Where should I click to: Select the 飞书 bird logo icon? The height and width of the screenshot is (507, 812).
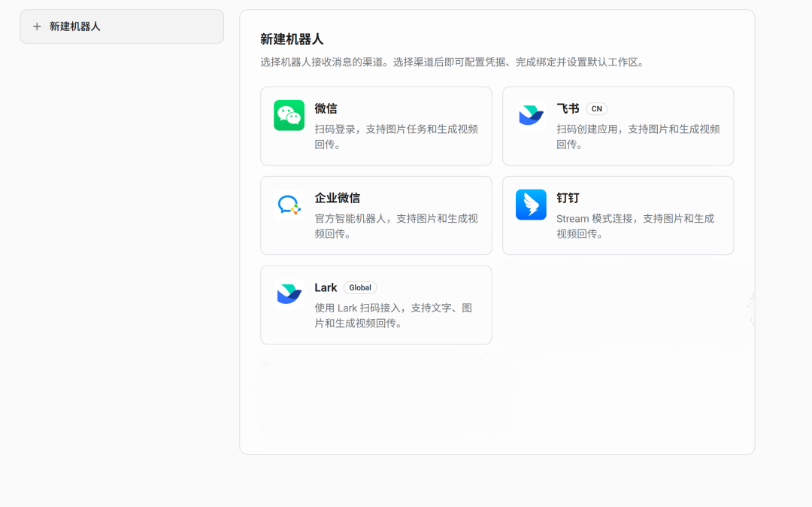(531, 115)
